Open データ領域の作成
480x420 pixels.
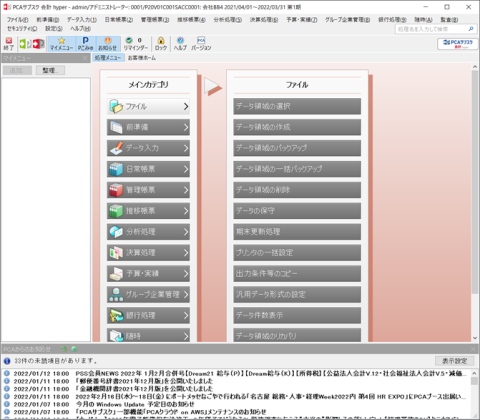coord(297,127)
